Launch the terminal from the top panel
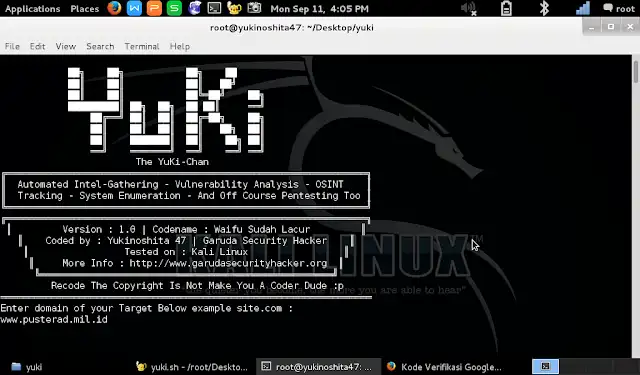The width and height of the screenshot is (640, 375). pos(214,8)
